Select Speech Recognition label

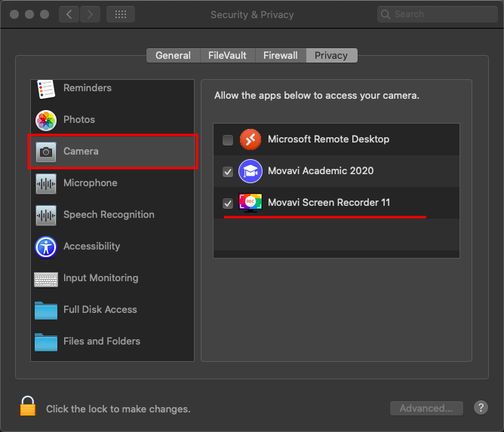[109, 215]
